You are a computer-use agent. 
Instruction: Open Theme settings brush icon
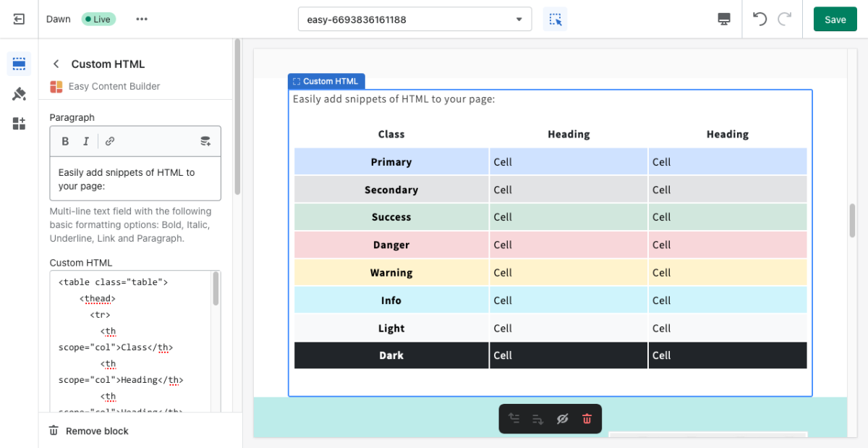[x=19, y=94]
